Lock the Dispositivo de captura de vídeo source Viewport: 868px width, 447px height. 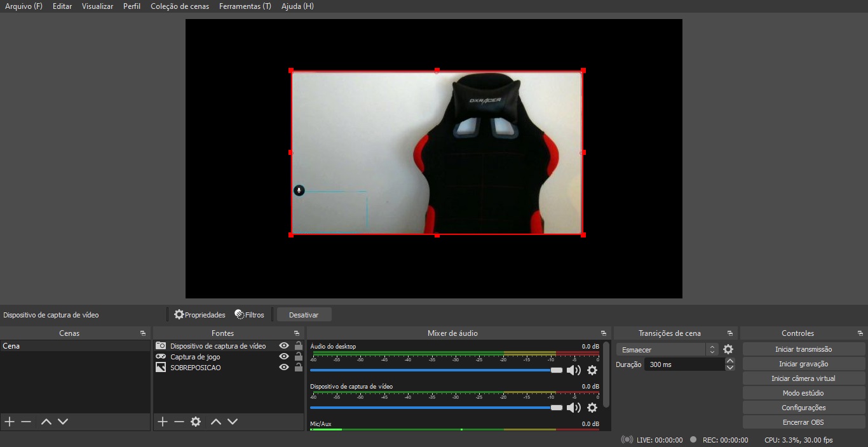point(298,346)
